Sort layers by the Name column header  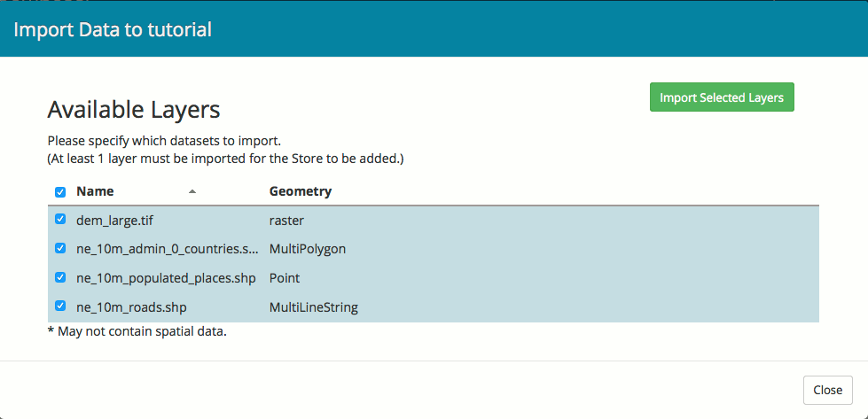(95, 191)
